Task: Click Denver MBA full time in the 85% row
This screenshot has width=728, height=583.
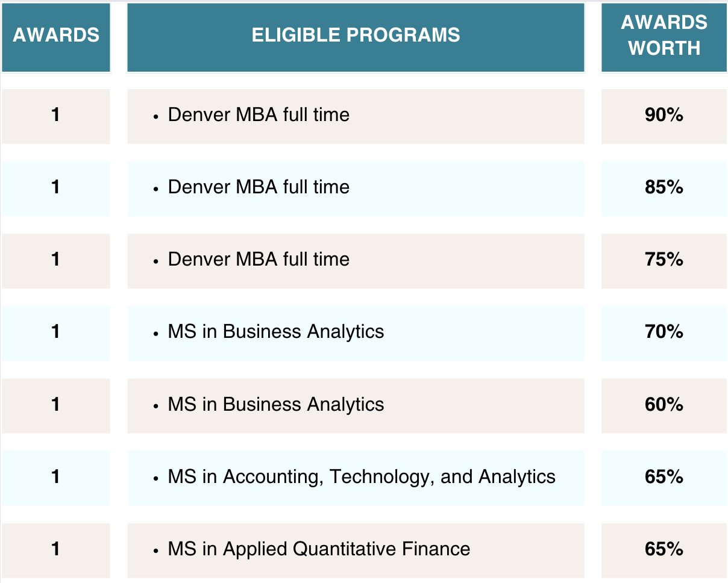Action: (x=259, y=187)
